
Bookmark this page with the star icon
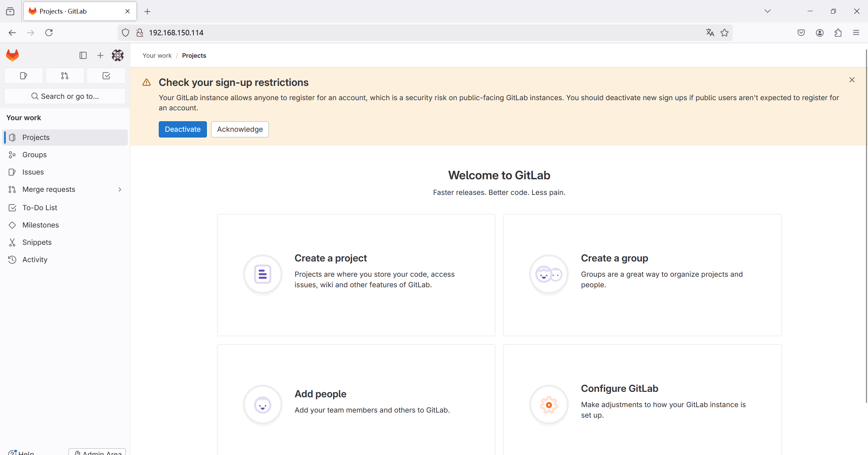coord(725,33)
